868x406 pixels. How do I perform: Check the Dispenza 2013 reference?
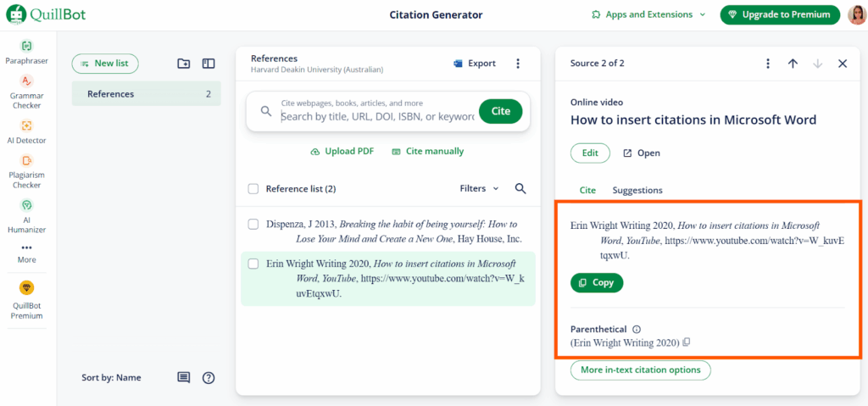point(253,225)
